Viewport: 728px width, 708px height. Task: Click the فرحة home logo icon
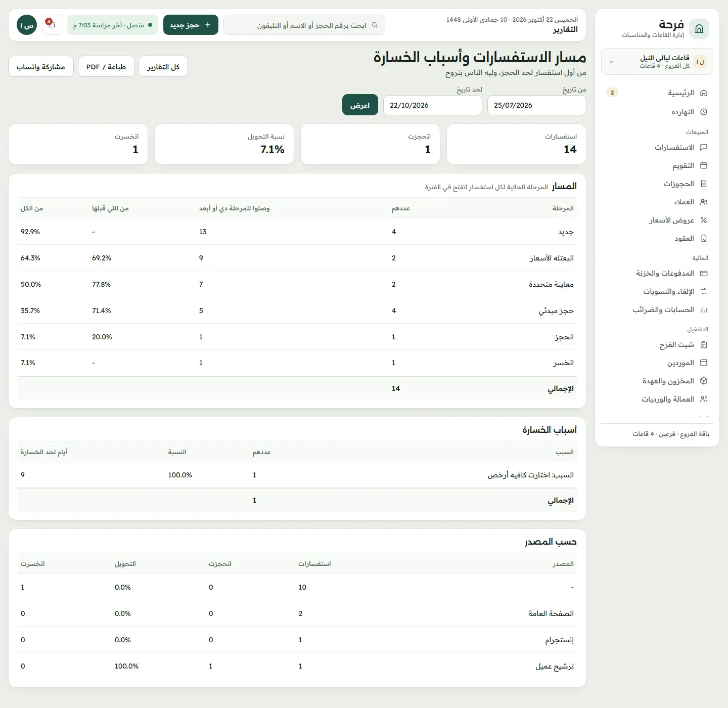click(699, 29)
